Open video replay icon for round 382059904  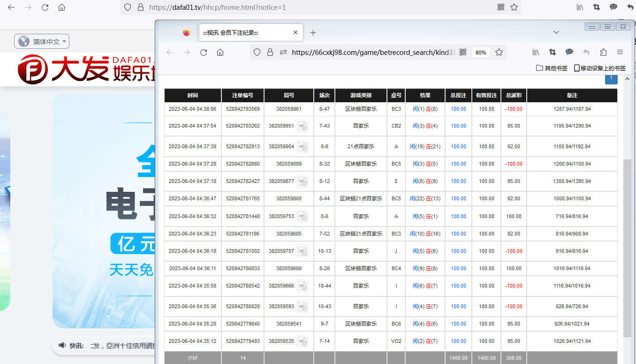click(303, 147)
